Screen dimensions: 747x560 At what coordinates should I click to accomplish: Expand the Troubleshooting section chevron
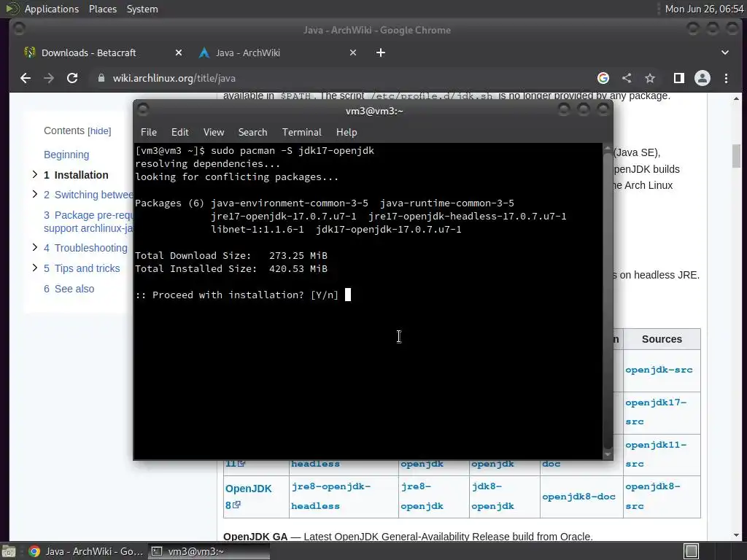point(35,248)
